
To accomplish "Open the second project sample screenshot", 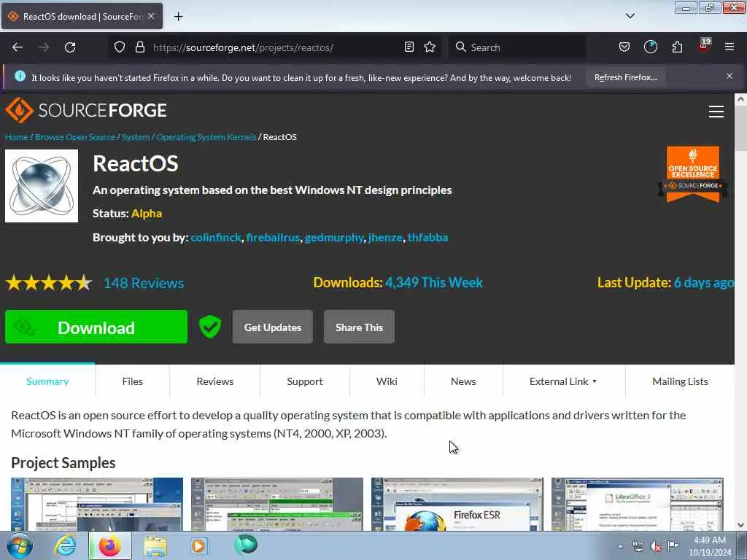I will click(276, 504).
